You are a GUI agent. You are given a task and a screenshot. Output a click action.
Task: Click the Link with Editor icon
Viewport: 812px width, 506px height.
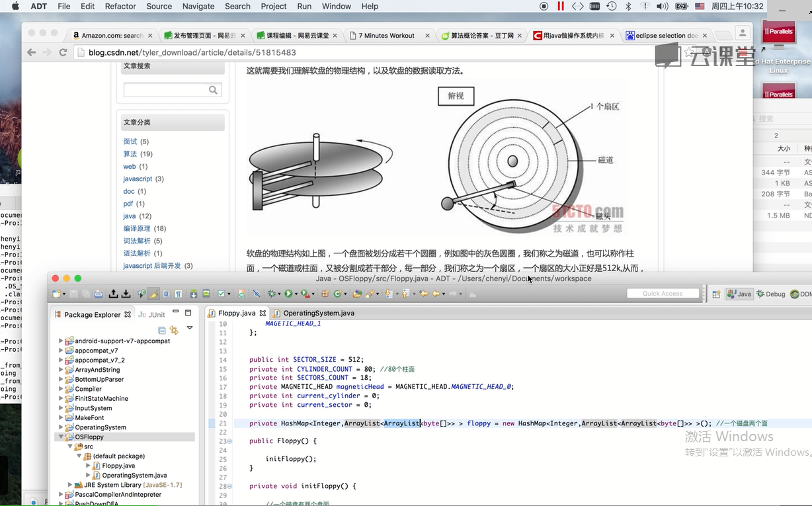click(x=174, y=329)
